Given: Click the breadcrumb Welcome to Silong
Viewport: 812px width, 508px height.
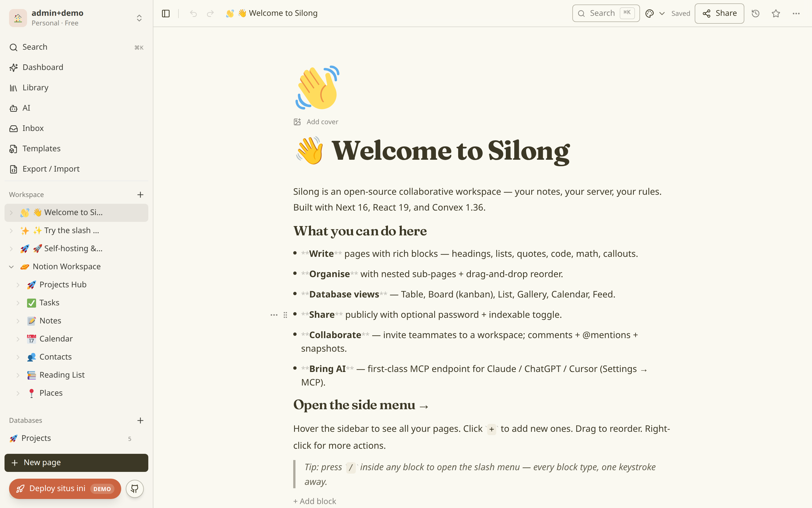Looking at the screenshot, I should 272,14.
